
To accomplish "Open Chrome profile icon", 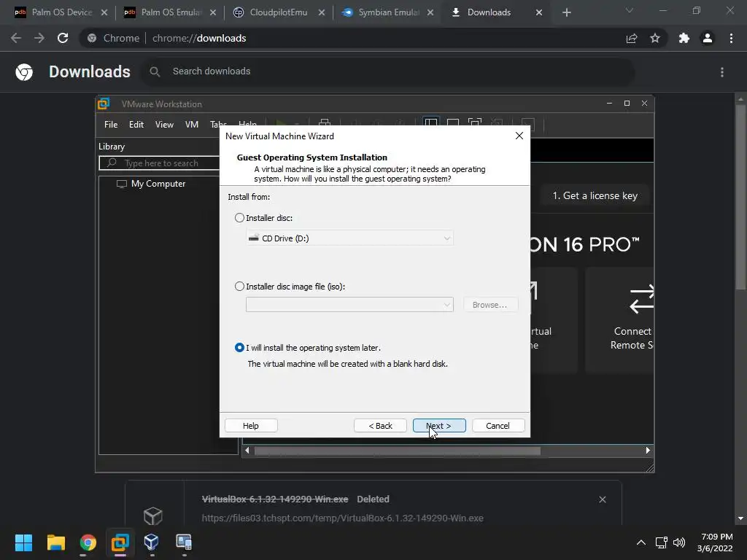I will click(708, 38).
